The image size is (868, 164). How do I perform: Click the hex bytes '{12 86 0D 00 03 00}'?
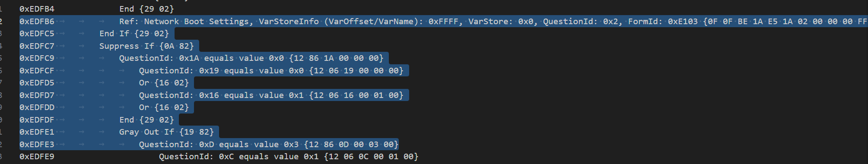pyautogui.click(x=351, y=145)
